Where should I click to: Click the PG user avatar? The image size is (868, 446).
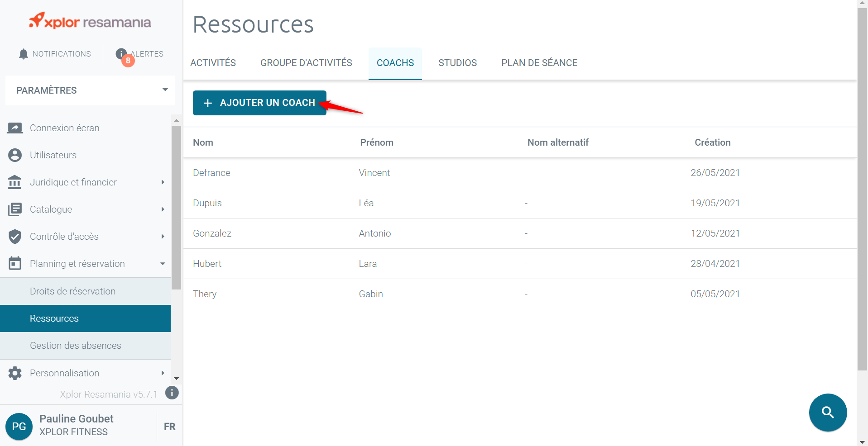pos(19,426)
